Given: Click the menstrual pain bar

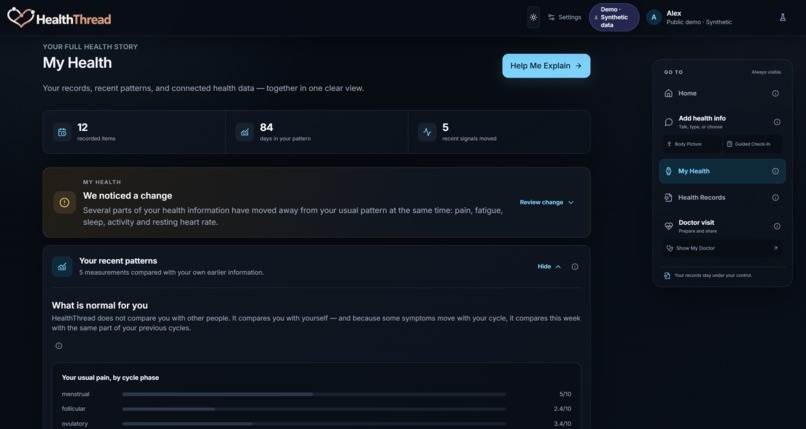Looking at the screenshot, I should 314,395.
